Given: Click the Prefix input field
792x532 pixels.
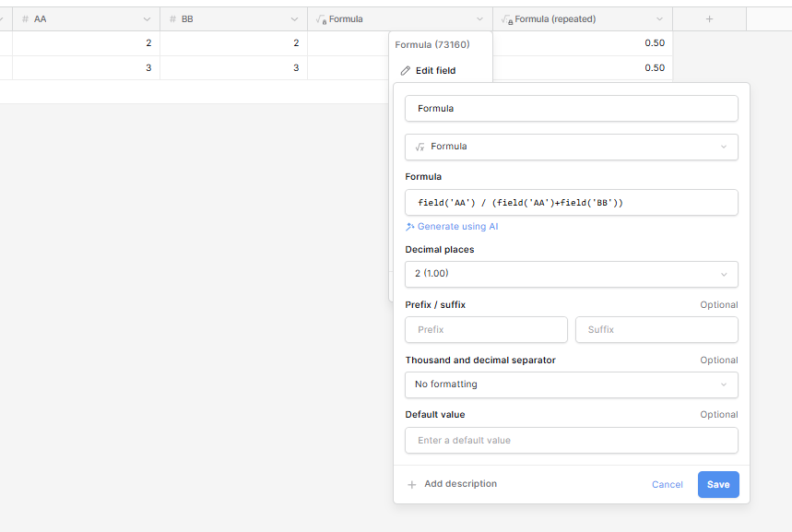Looking at the screenshot, I should [486, 329].
